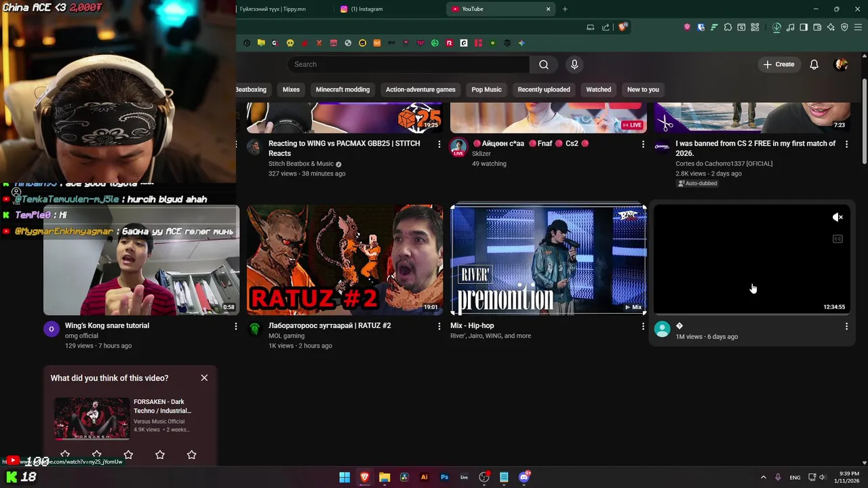Rate the FORSAKEN video three stars
Viewport: 868px width, 488px height.
[x=128, y=455]
